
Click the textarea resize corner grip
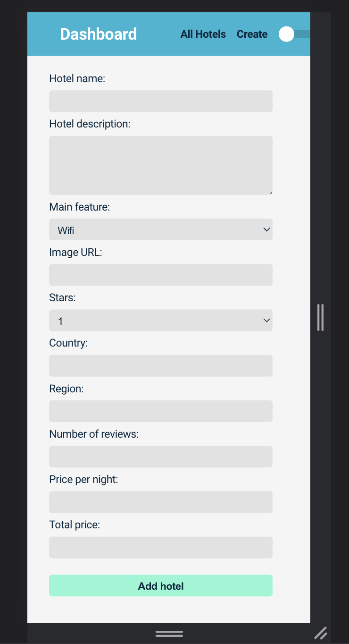[x=270, y=192]
